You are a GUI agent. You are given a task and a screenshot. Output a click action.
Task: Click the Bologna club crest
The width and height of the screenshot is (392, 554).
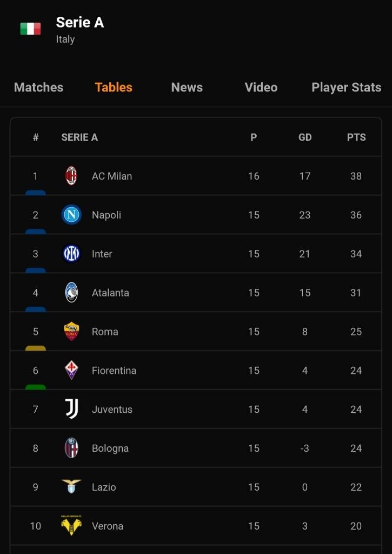[71, 449]
